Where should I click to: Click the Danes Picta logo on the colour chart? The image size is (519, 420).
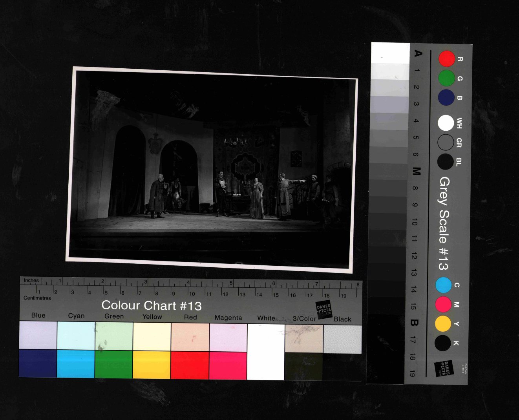(x=324, y=309)
